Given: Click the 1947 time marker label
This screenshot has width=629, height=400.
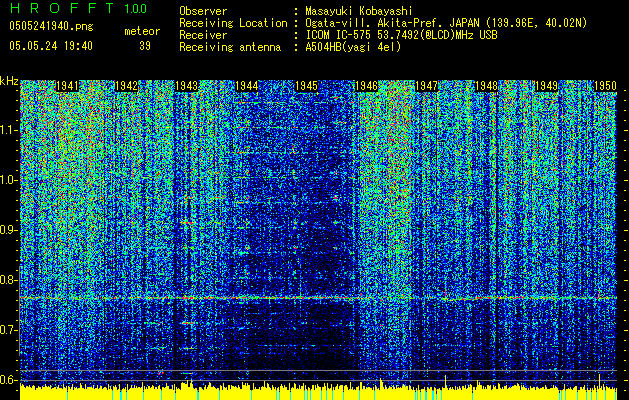Looking at the screenshot, I should tap(426, 86).
